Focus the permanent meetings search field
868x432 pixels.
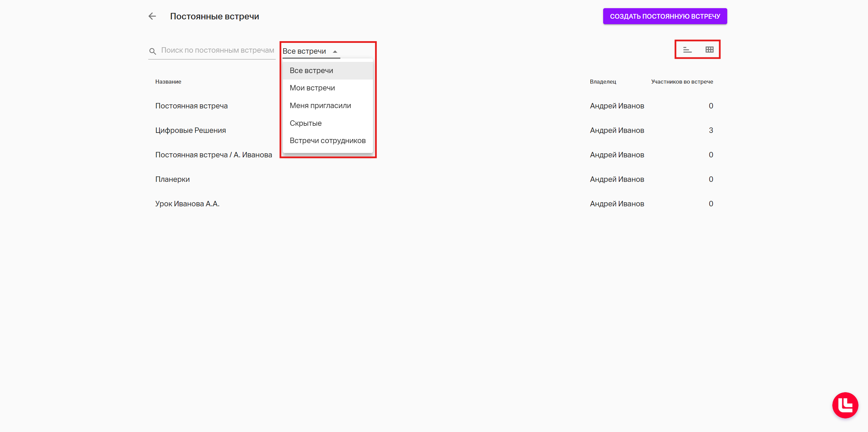[x=217, y=51]
